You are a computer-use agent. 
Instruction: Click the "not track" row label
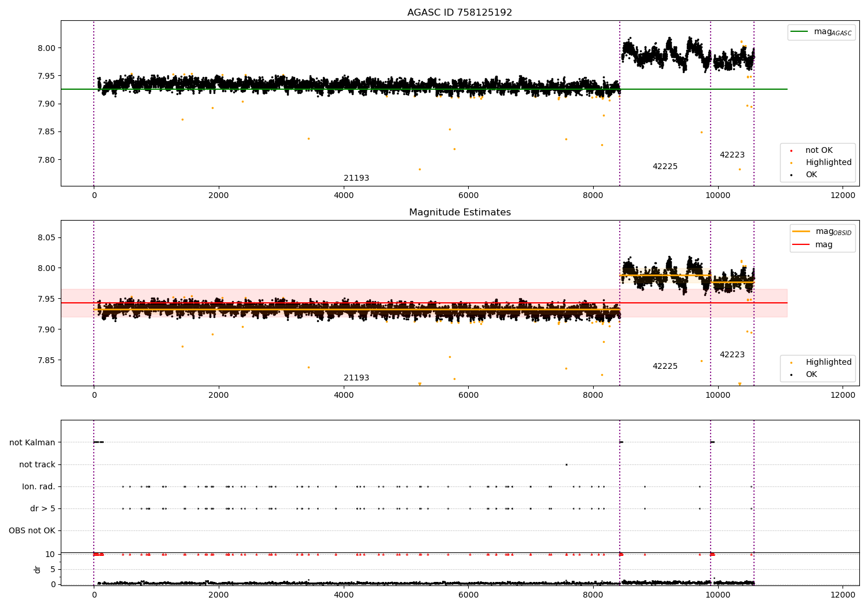point(37,464)
